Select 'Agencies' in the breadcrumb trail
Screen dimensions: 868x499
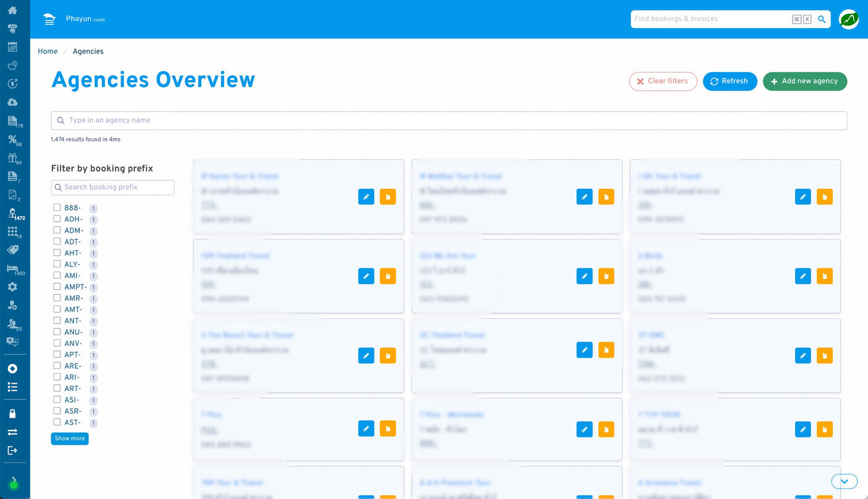pos(88,51)
